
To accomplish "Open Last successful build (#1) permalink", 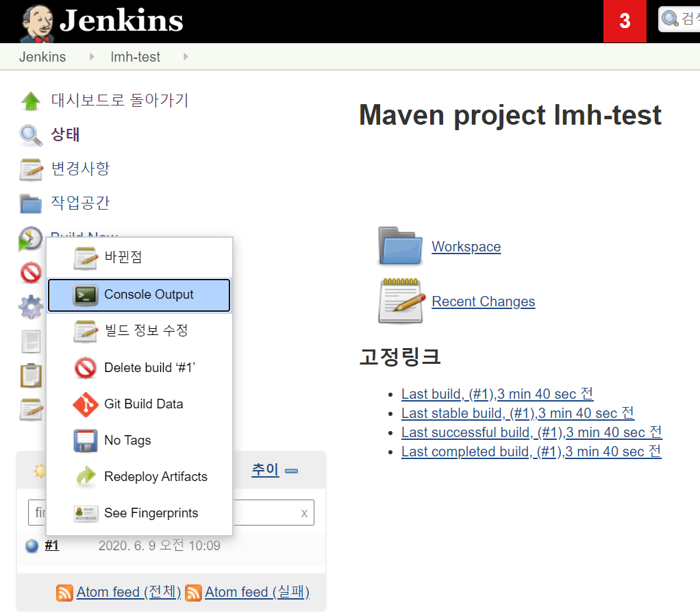I will pyautogui.click(x=532, y=432).
